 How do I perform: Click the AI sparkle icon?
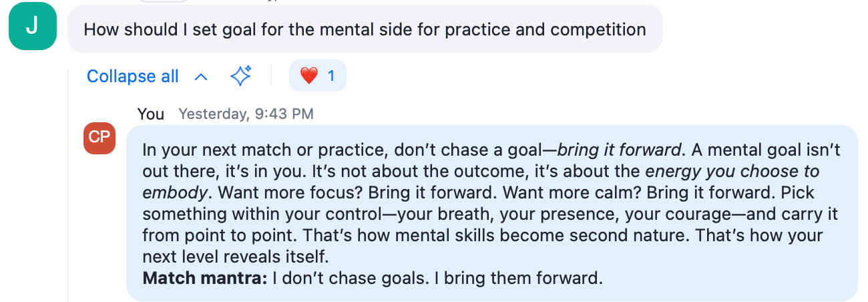[241, 76]
